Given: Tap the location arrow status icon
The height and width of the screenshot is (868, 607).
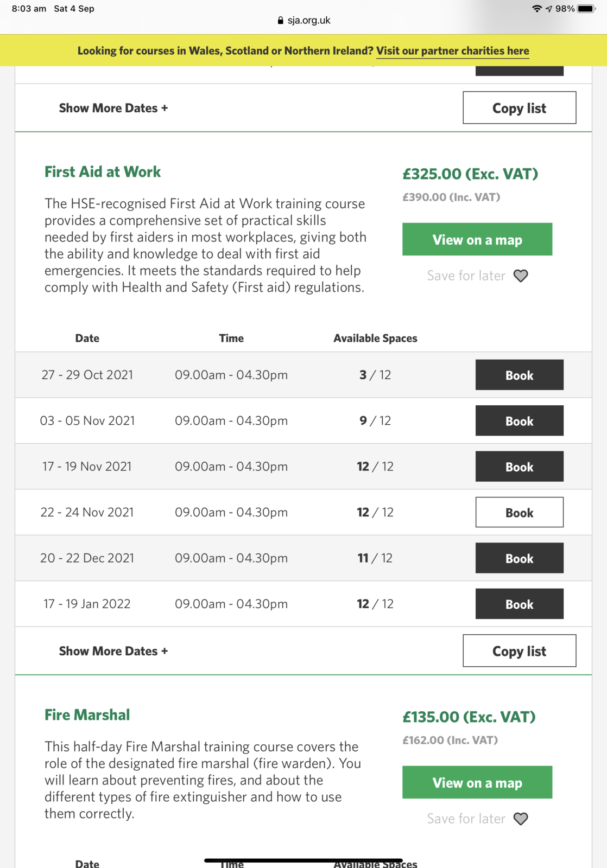Looking at the screenshot, I should pyautogui.click(x=549, y=9).
